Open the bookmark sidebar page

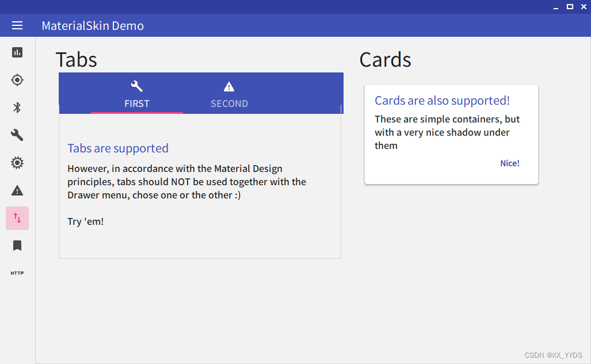17,246
